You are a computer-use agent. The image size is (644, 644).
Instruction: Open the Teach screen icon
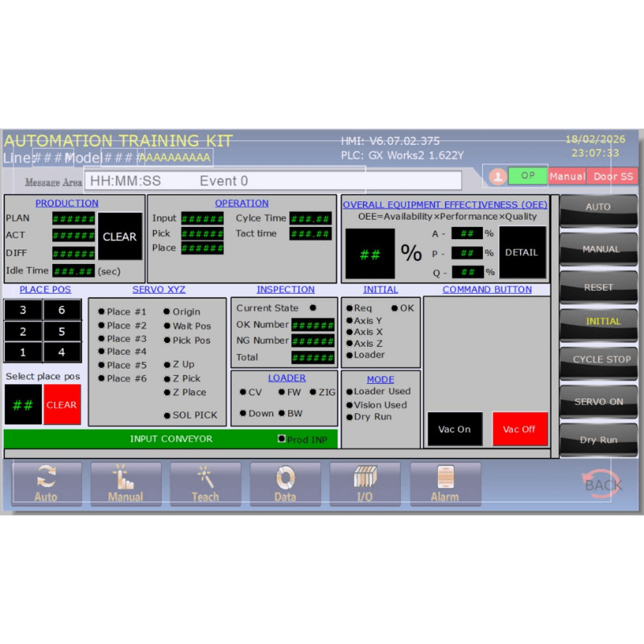204,484
